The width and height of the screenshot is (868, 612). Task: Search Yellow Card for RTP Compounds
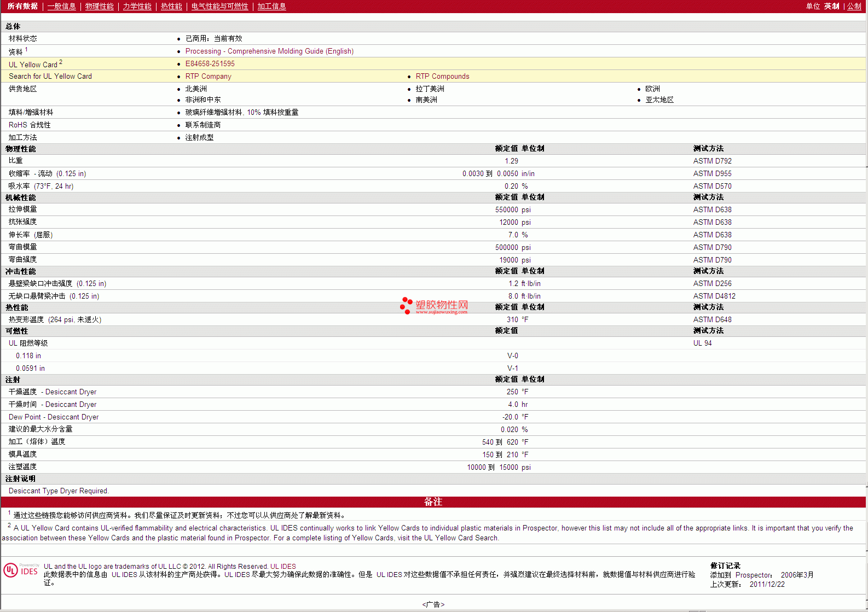442,76
